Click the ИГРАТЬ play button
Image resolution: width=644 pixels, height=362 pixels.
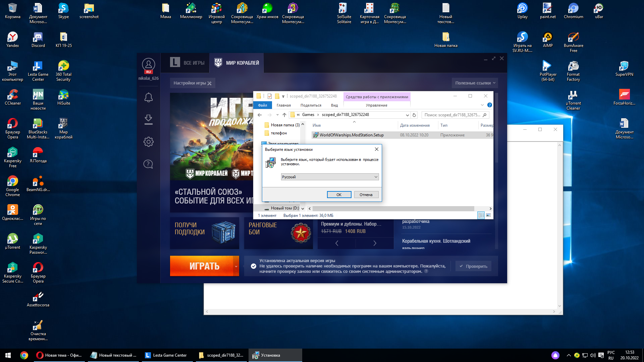(202, 266)
